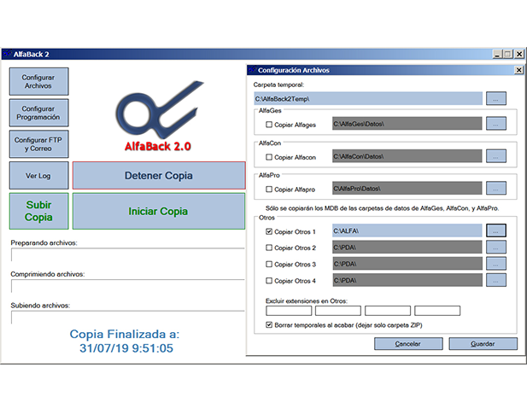Enable the Copiar Alfapro checkbox
This screenshot has height=420, width=527.
click(269, 190)
